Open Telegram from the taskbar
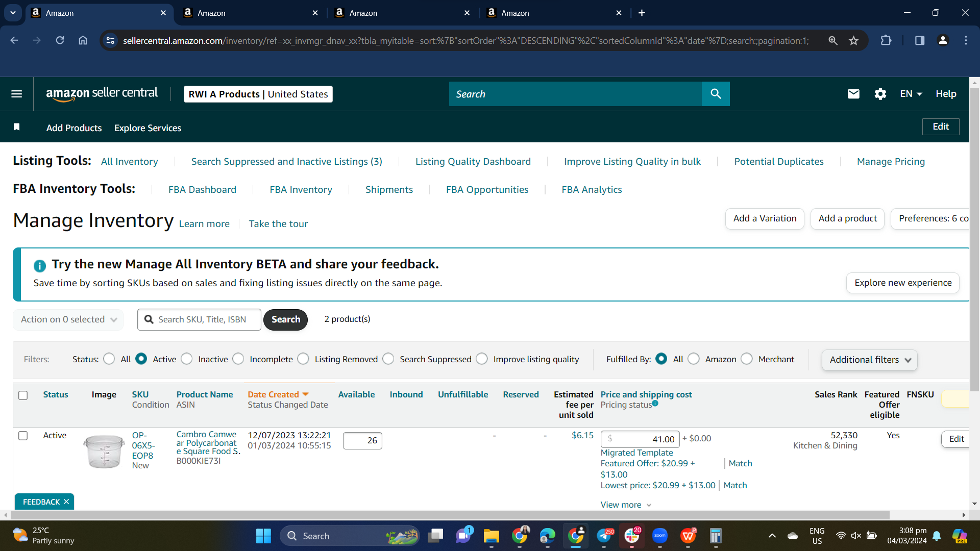Viewport: 980px width, 551px height. pyautogui.click(x=604, y=536)
